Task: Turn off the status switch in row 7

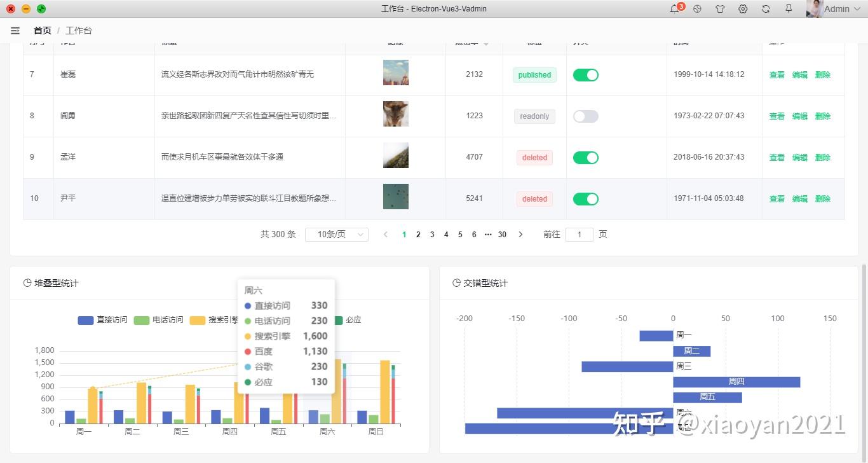Action: (x=585, y=74)
